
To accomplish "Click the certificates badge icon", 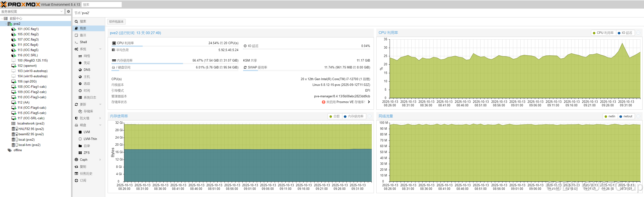I will [80, 63].
